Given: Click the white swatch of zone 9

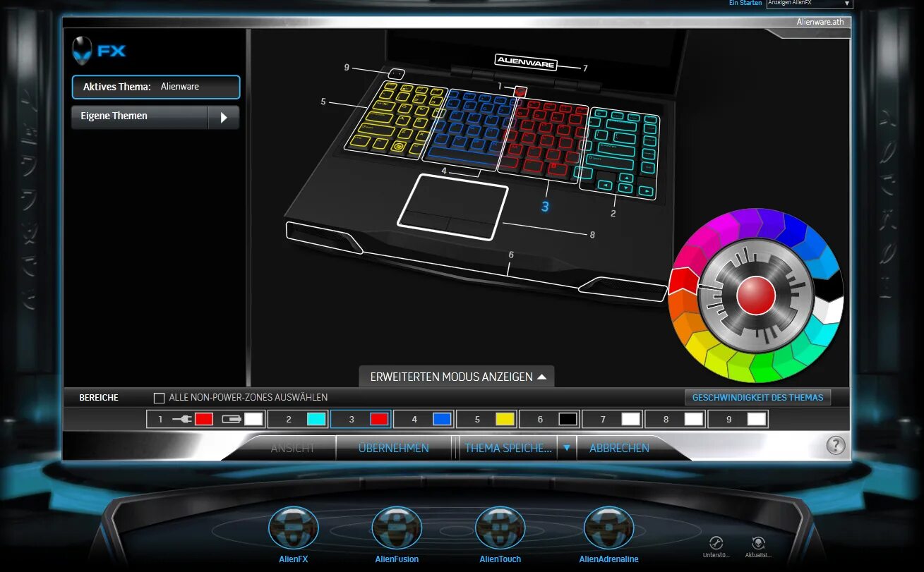Looking at the screenshot, I should tap(757, 419).
